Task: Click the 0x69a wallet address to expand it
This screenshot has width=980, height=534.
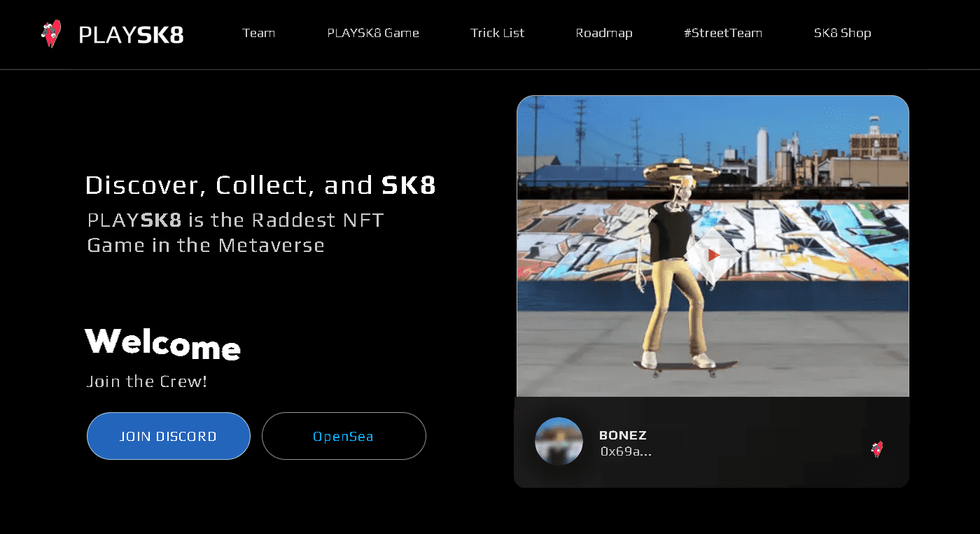Action: pos(628,451)
